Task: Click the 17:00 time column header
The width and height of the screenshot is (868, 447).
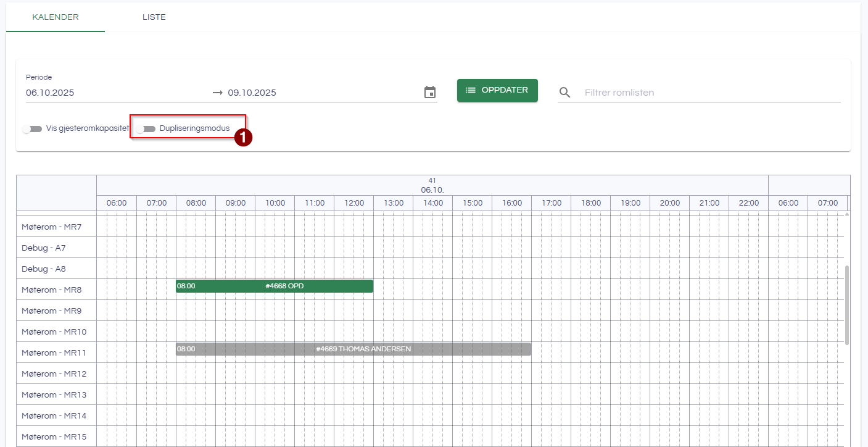Action: coord(552,203)
